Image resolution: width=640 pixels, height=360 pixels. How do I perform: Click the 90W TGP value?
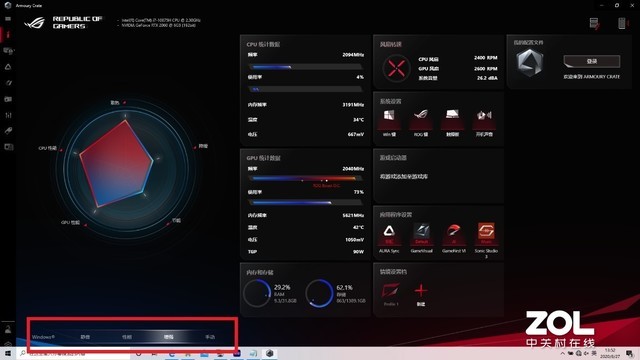pos(358,252)
